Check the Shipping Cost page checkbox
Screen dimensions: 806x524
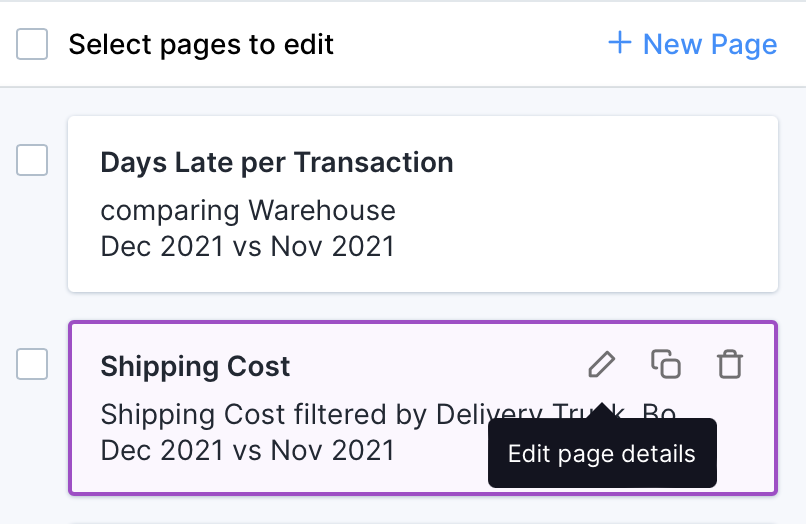(32, 365)
